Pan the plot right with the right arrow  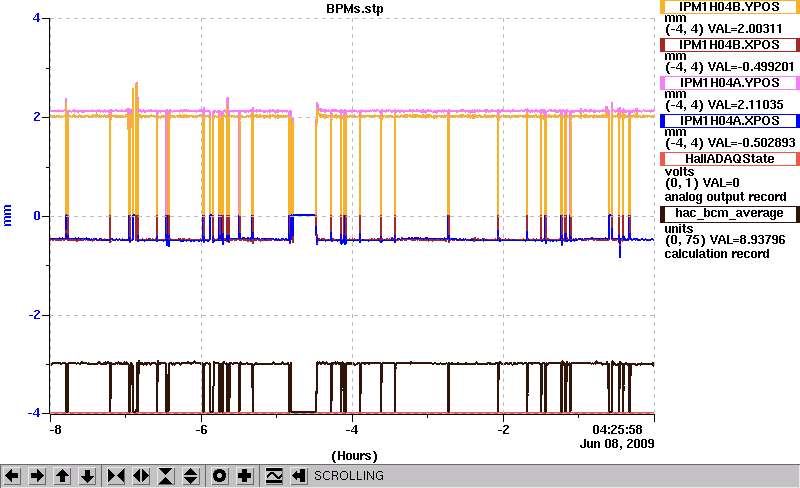[37, 476]
